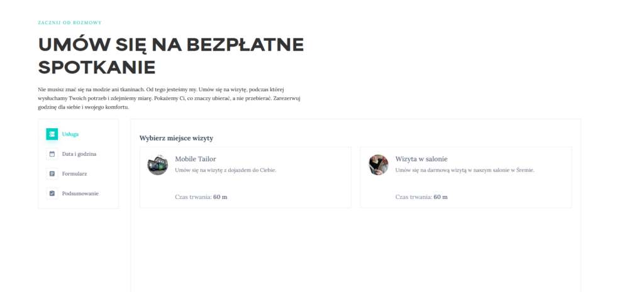Choose the Wizyta w salonie title
Viewport: 644px width, 292px height.
click(x=421, y=159)
